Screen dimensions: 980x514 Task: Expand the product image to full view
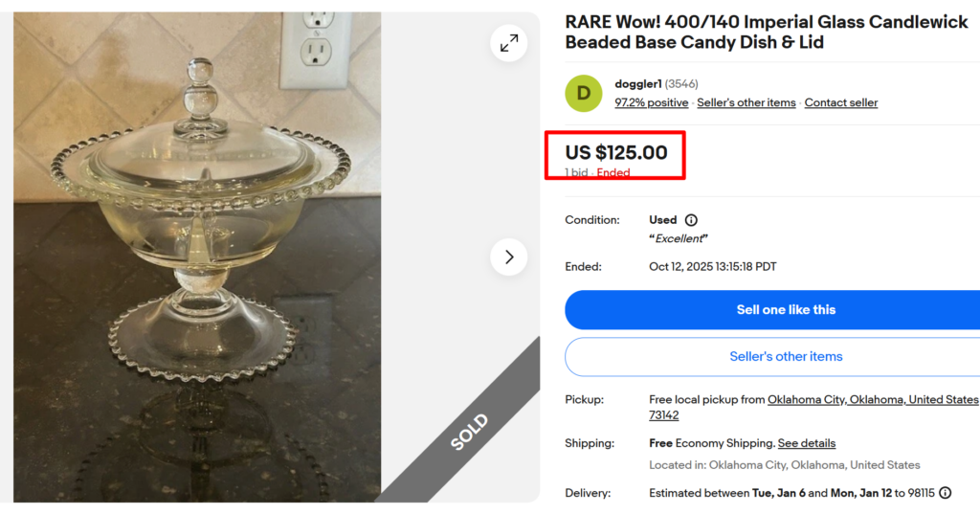[x=509, y=42]
